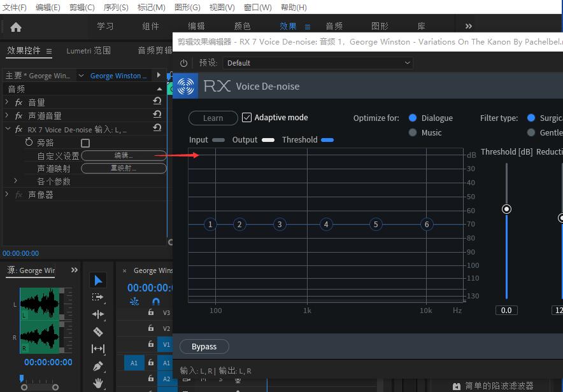The width and height of the screenshot is (563, 392).
Task: Select the Selection tool arrow
Action: click(98, 281)
